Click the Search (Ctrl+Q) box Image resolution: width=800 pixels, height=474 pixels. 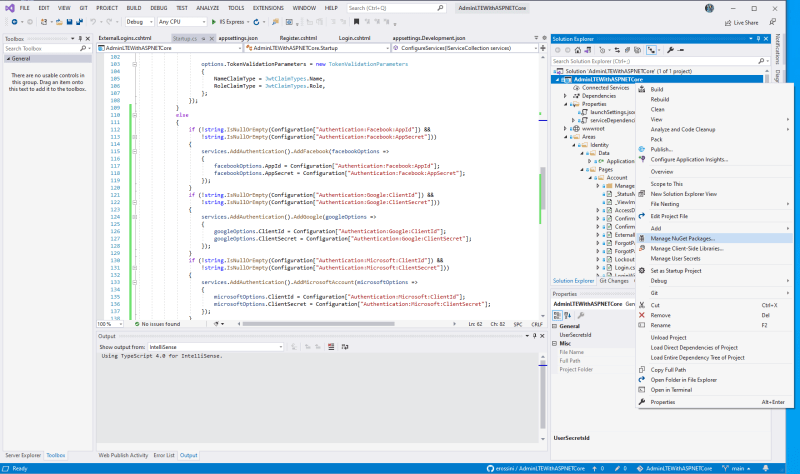(395, 8)
